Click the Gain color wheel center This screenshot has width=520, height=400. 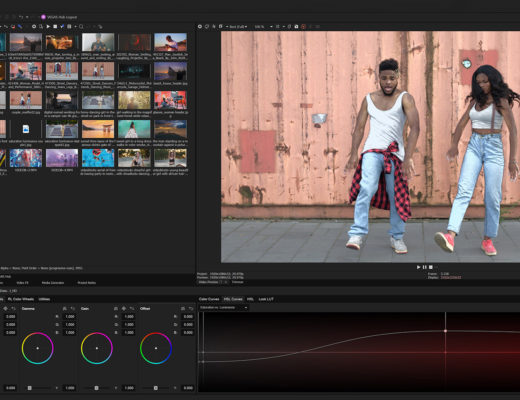[x=97, y=348]
